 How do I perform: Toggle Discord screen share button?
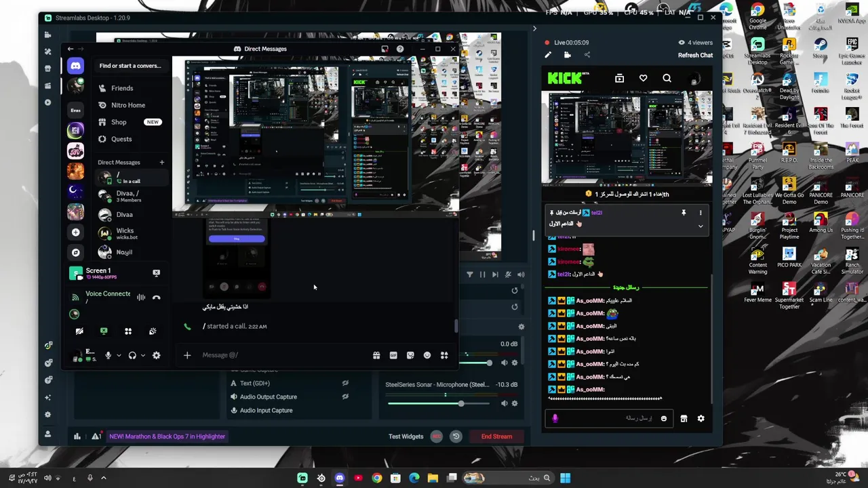point(104,331)
